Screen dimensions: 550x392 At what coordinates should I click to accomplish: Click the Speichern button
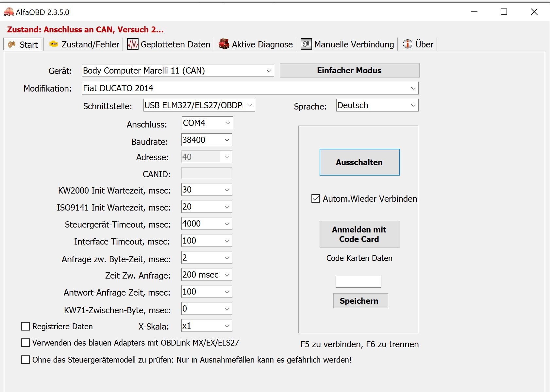click(360, 301)
